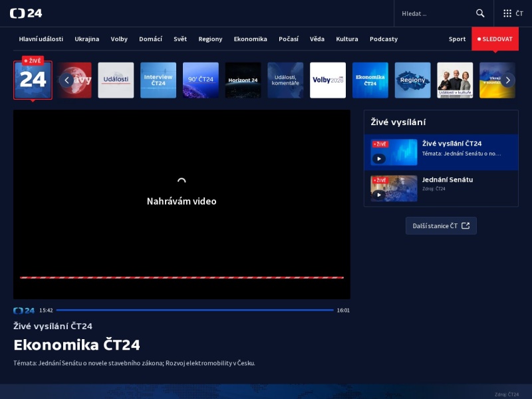This screenshot has height=399, width=532.
Task: Open the Události show tile
Action: [x=116, y=80]
